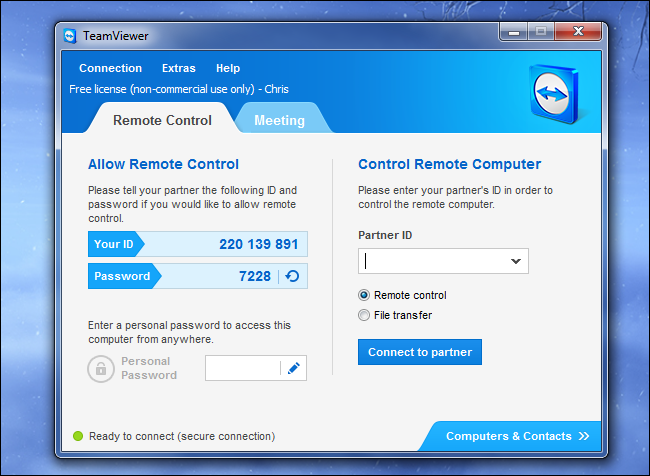Click the Your ID label

pos(114,244)
